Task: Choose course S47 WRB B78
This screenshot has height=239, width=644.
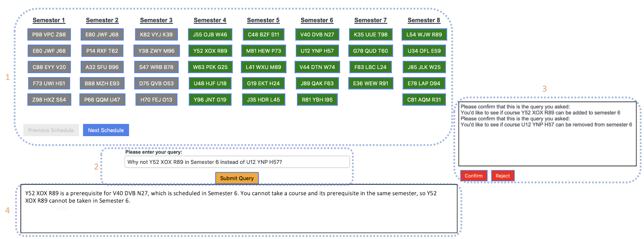Action: (x=156, y=67)
